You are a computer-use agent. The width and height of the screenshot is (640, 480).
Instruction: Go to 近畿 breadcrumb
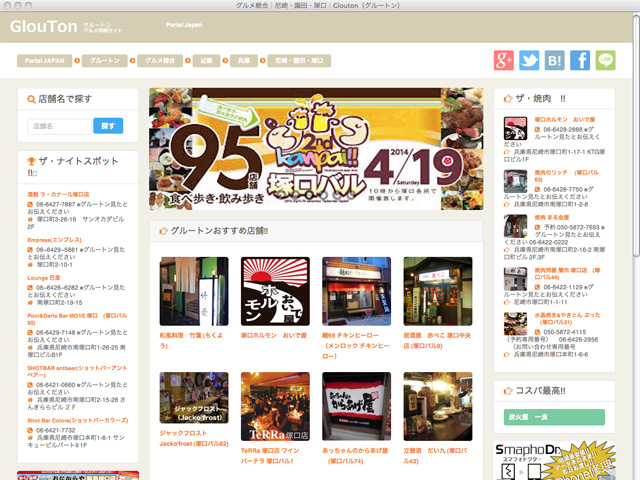pyautogui.click(x=206, y=61)
